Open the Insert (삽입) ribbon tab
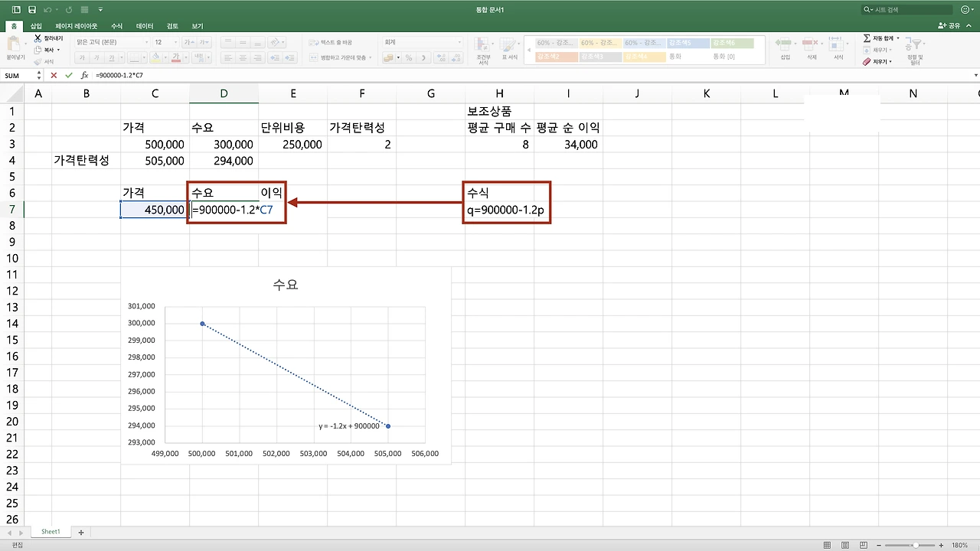 (36, 26)
